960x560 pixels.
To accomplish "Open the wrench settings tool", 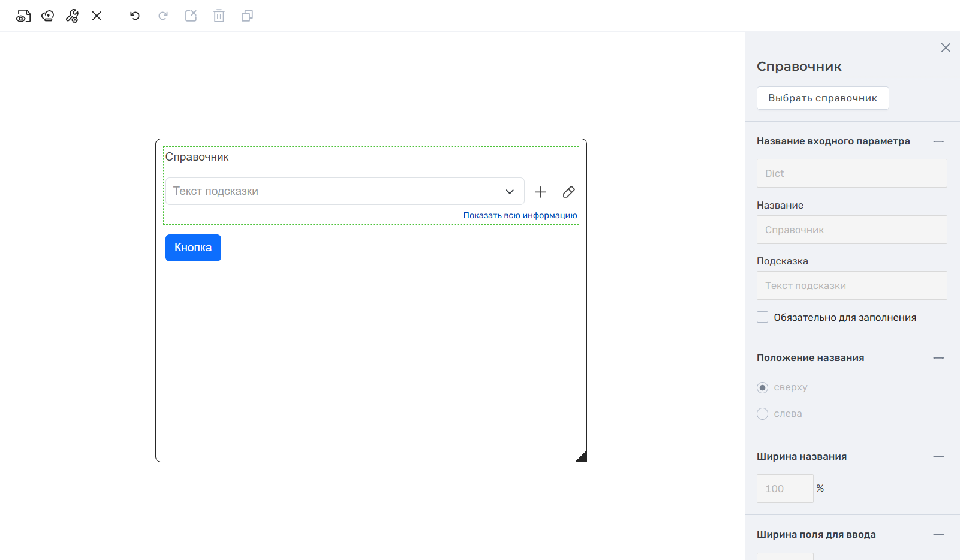I will (73, 16).
